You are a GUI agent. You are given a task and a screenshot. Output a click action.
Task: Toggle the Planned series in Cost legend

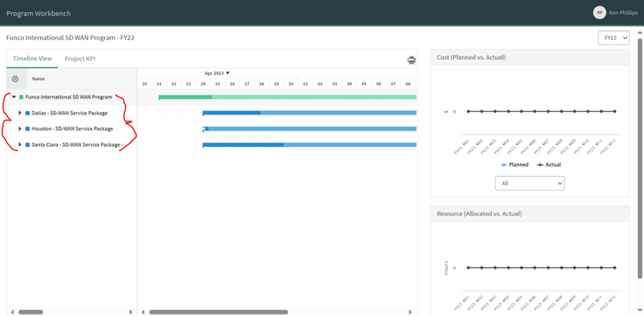(x=514, y=165)
